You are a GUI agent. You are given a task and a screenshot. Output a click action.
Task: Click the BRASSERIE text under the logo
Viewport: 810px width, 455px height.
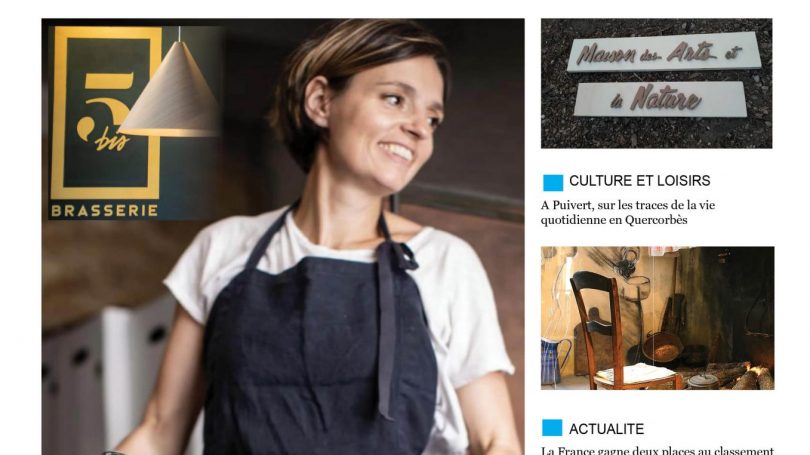coord(104,211)
